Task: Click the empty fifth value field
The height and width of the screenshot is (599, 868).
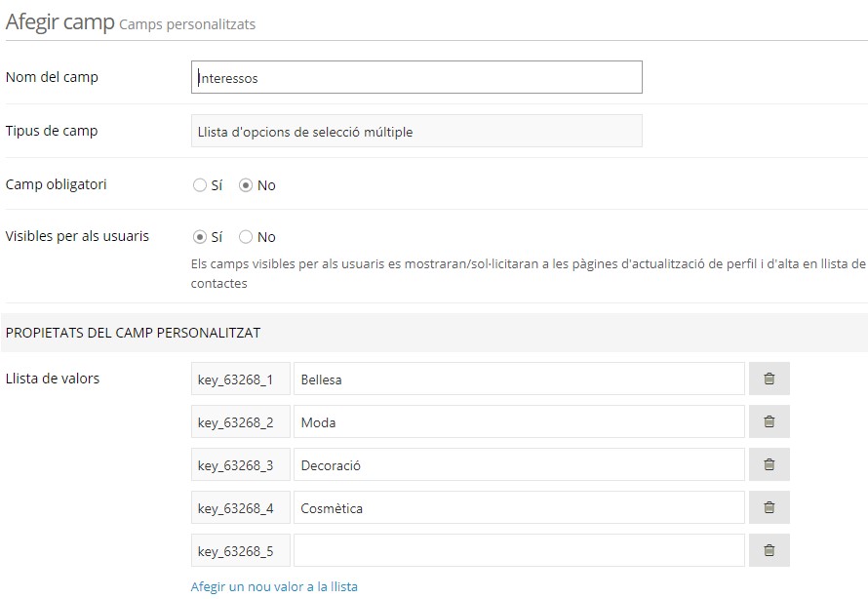Action: 519,551
